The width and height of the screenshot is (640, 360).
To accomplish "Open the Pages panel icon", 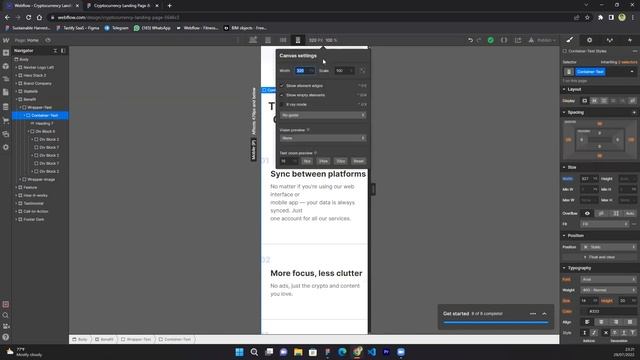I will coord(6,93).
